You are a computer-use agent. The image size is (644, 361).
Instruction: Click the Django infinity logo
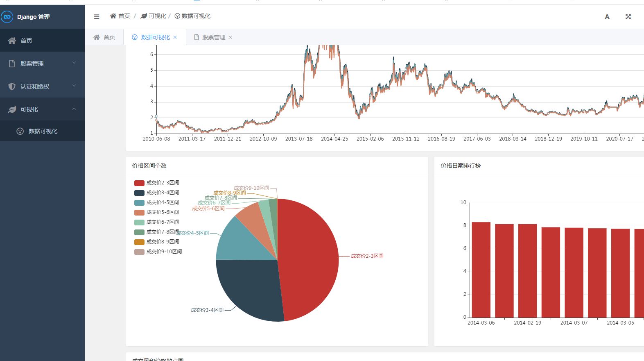tap(7, 17)
